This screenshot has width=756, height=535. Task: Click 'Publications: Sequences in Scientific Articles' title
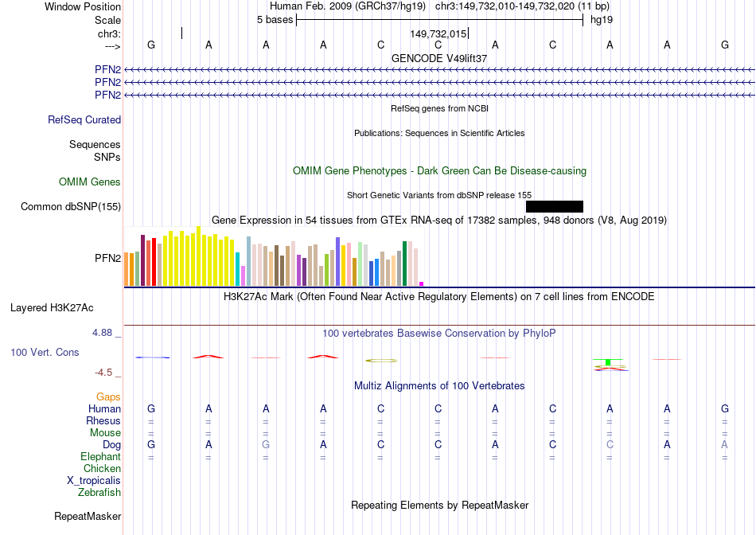[x=439, y=133]
